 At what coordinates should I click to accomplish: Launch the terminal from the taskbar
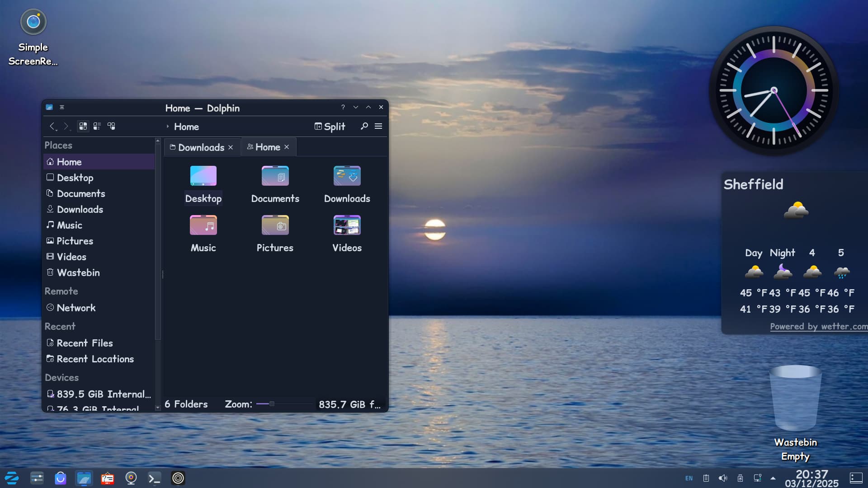click(x=154, y=478)
